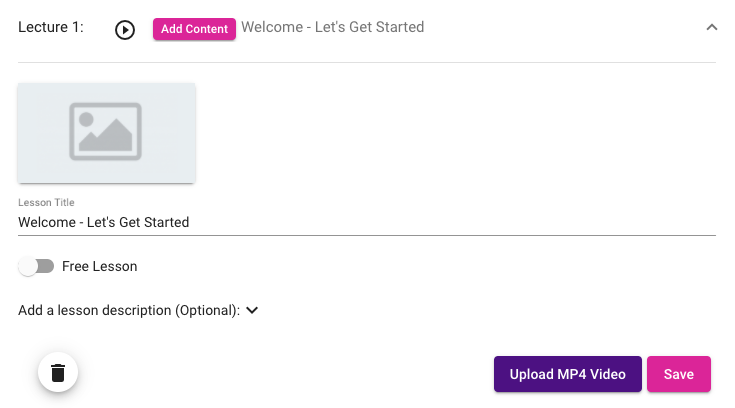Click the "Add a lesson description (Optional):" text
The image size is (735, 408).
click(129, 310)
